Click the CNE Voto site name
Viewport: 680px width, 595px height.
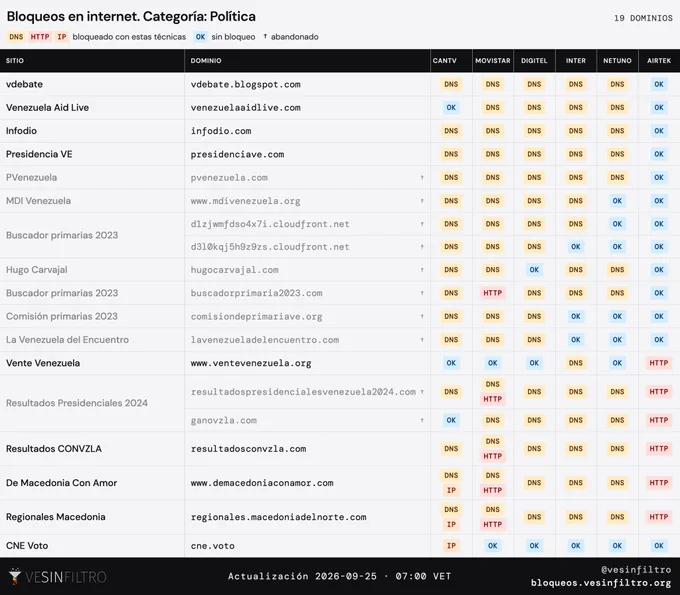[27, 546]
